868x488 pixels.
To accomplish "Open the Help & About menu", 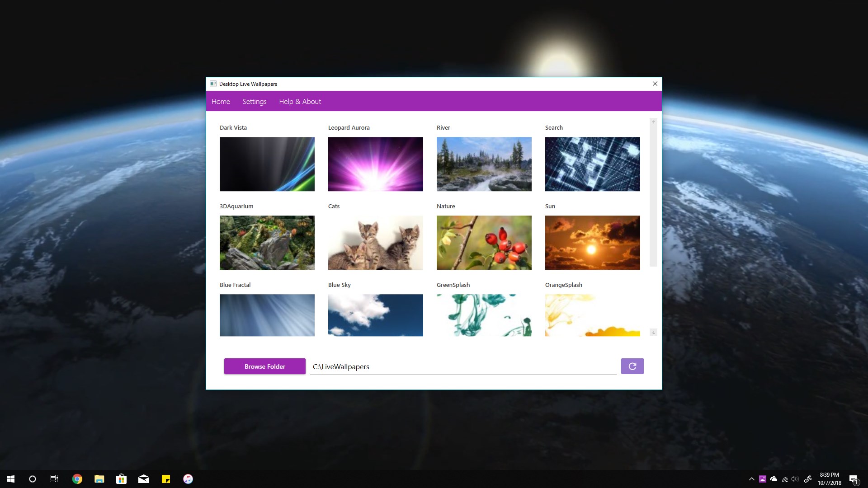I will 300,101.
